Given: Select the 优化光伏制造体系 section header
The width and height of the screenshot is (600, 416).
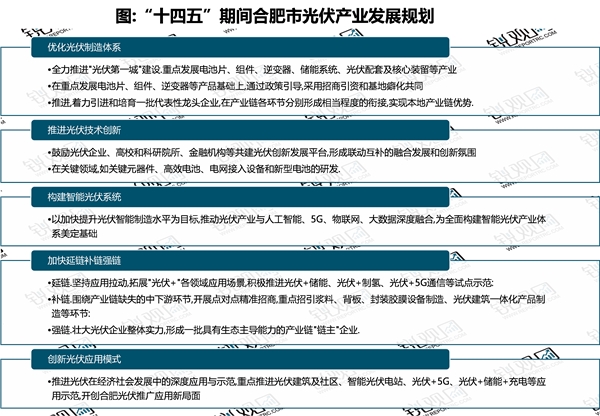Looking at the screenshot, I should 240,47.
